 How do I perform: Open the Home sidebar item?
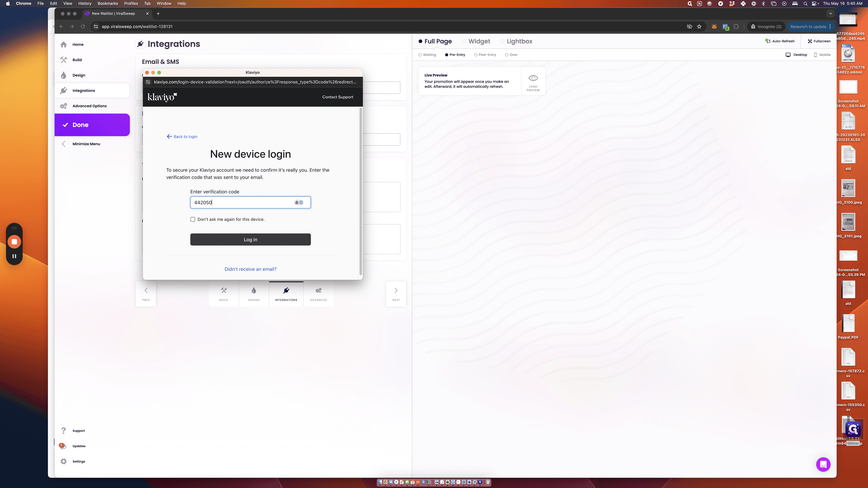pos(78,45)
